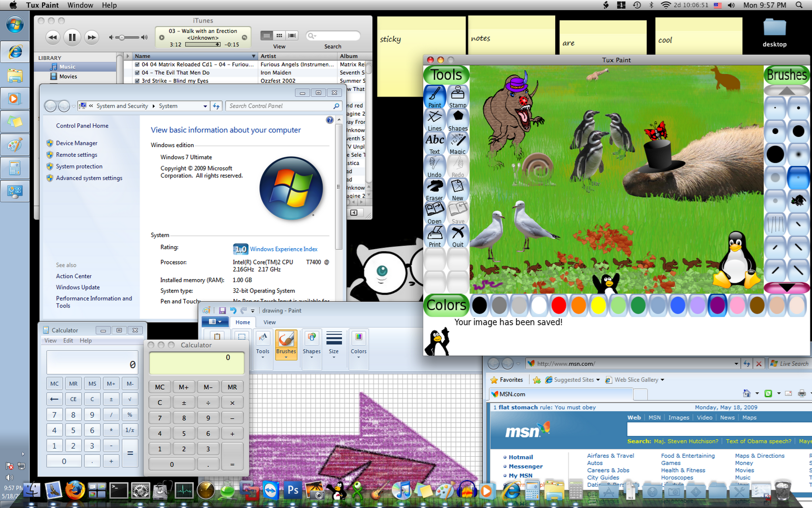The height and width of the screenshot is (508, 812).
Task: Skip to next track in iTunes
Action: pos(91,37)
